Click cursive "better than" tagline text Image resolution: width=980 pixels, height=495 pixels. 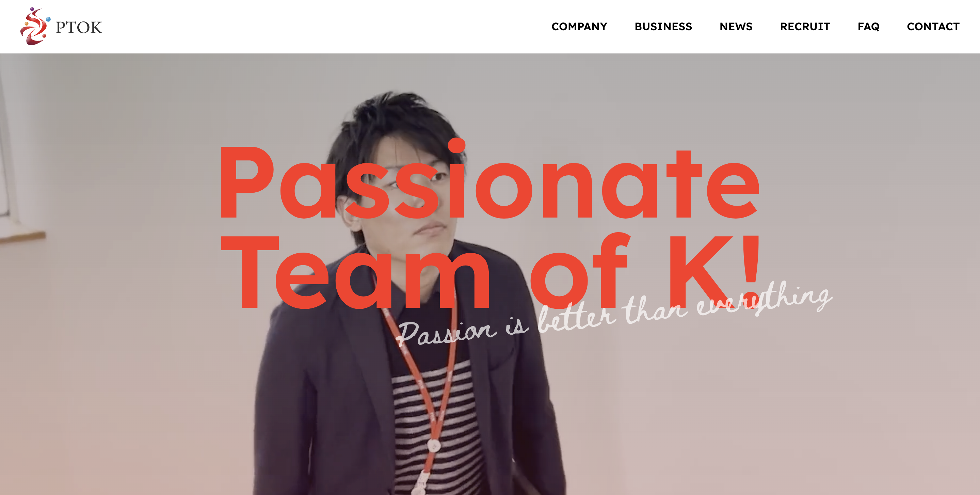click(x=613, y=312)
